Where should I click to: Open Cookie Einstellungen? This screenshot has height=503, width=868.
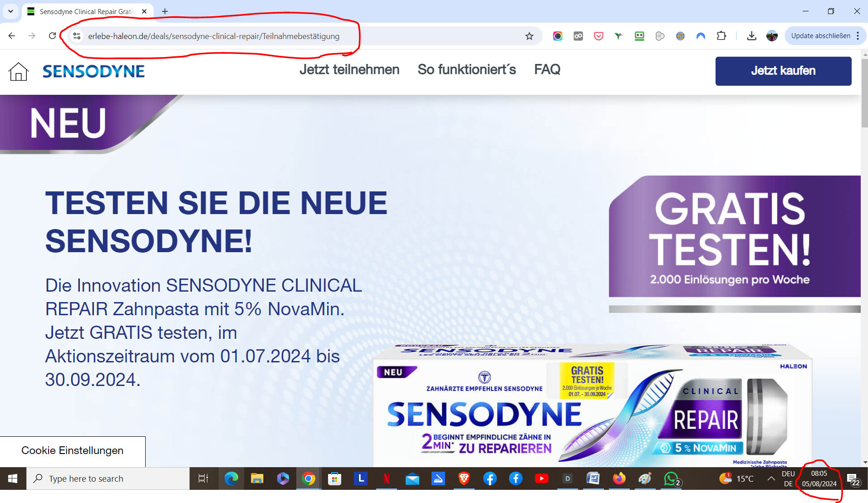[73, 451]
